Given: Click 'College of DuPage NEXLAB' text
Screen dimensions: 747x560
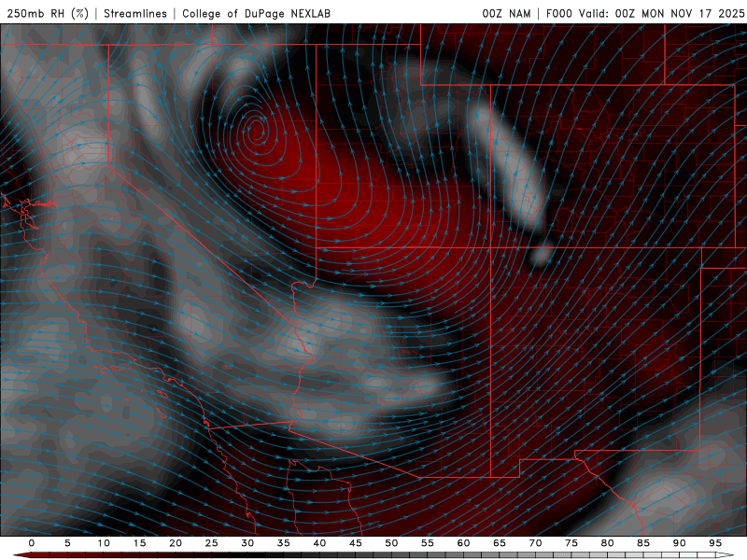Looking at the screenshot, I should (256, 13).
